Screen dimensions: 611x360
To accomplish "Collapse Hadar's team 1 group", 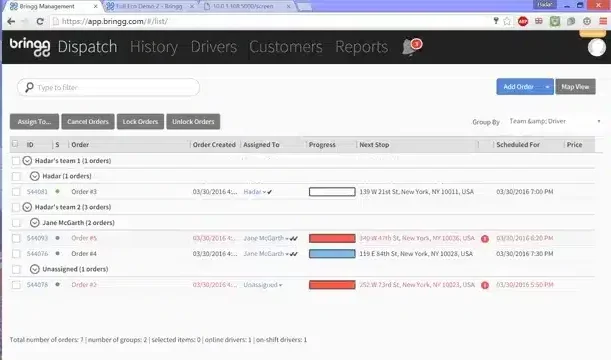I will coord(27,161).
